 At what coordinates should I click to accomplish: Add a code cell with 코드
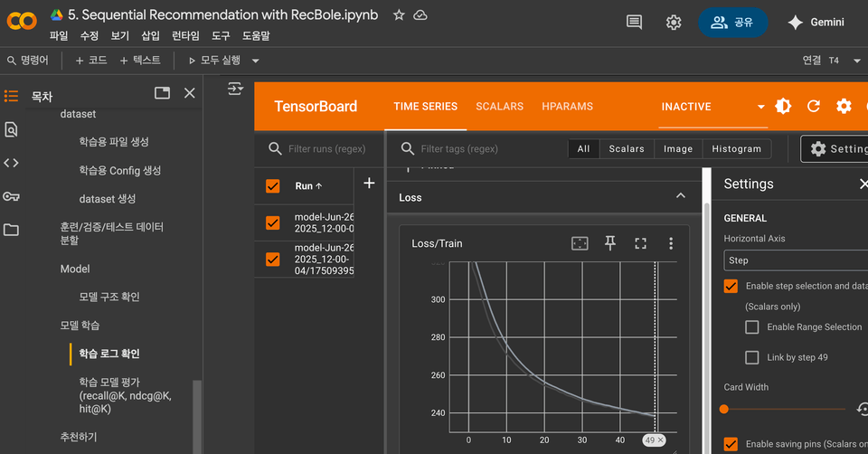[90, 61]
